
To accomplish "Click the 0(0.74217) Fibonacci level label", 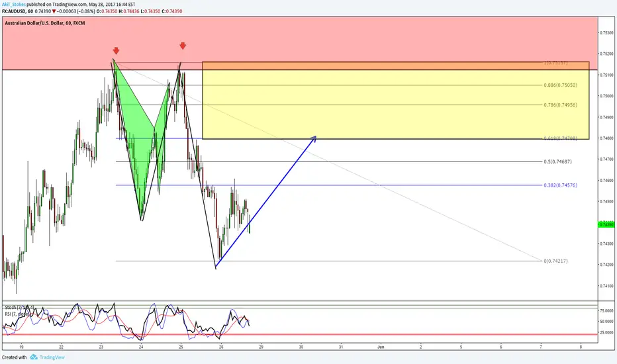I will click(555, 261).
